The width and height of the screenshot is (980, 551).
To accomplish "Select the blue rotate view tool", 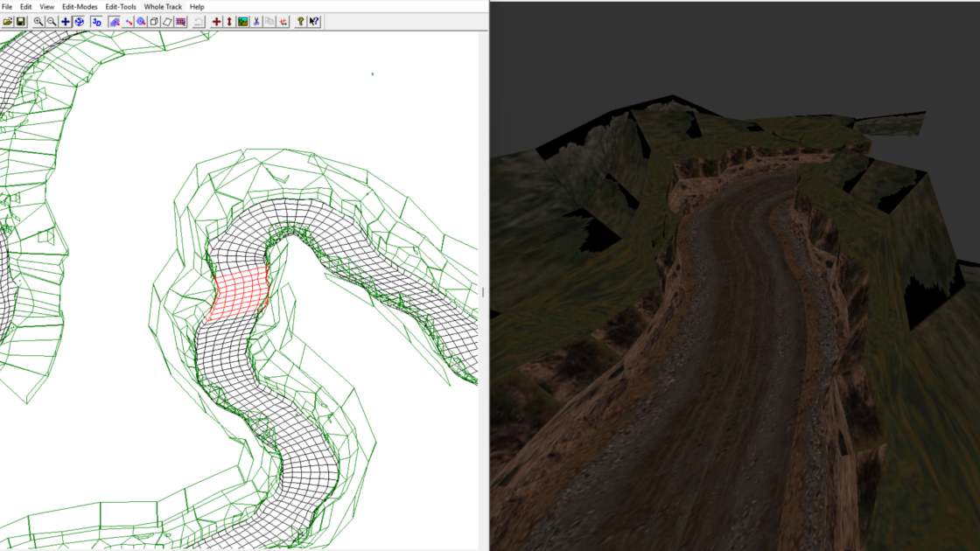I will point(80,22).
